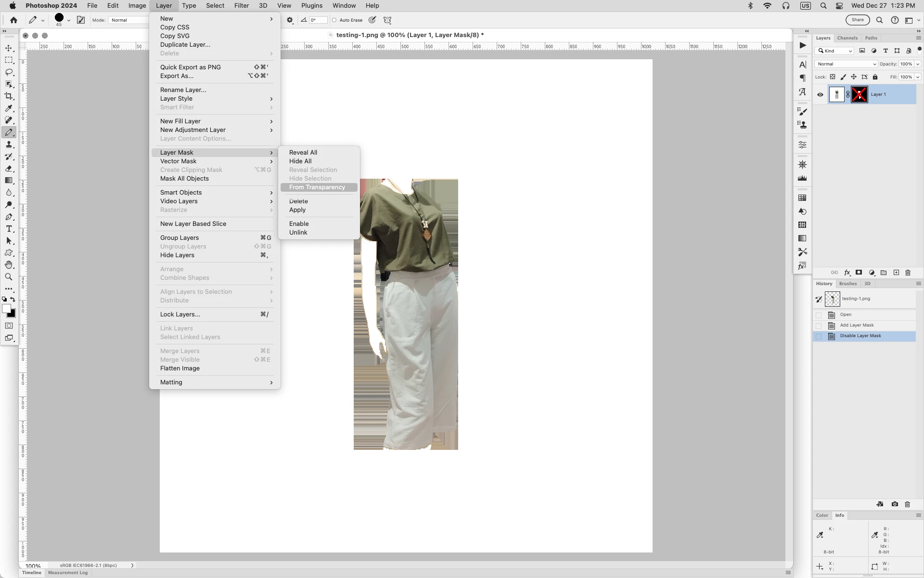Open the Normal blend mode dropdown
The width and height of the screenshot is (924, 578).
tap(846, 64)
